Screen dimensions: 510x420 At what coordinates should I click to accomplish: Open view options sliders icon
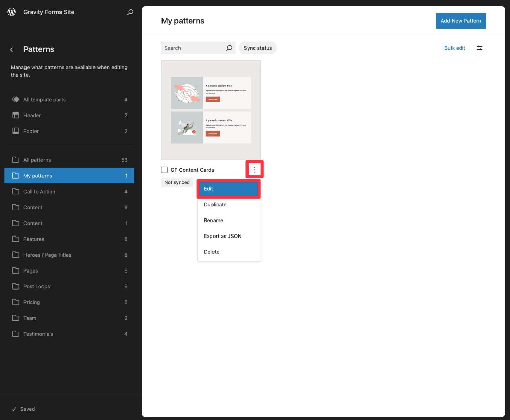pos(479,48)
